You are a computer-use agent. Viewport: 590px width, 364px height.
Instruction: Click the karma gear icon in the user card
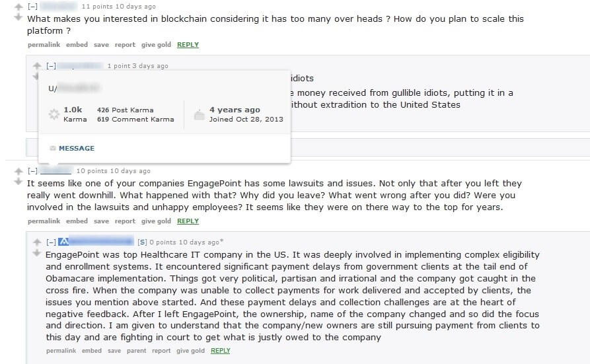tap(54, 114)
